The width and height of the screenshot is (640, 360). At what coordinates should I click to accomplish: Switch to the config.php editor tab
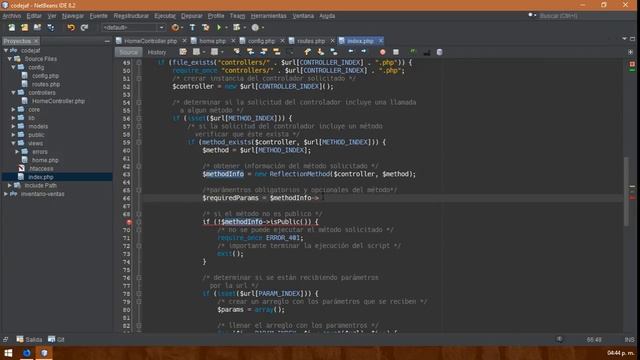(261, 41)
